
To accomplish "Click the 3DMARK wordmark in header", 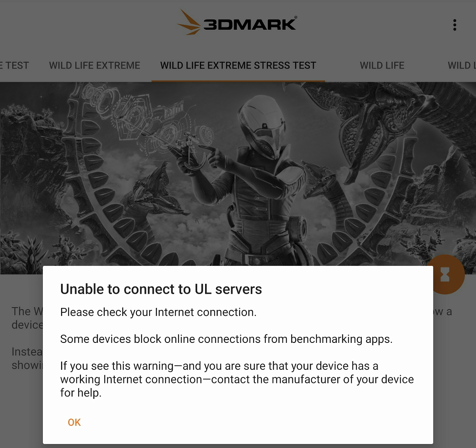I will click(250, 24).
